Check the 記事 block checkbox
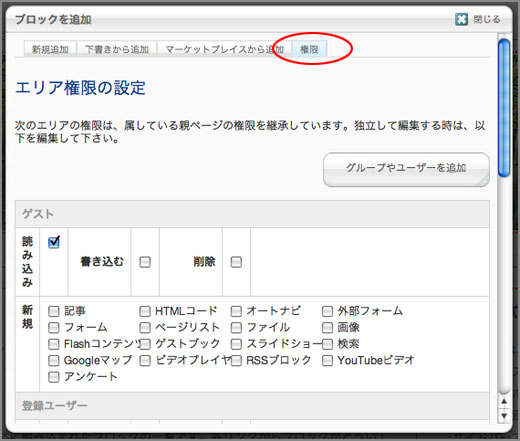 (54, 311)
